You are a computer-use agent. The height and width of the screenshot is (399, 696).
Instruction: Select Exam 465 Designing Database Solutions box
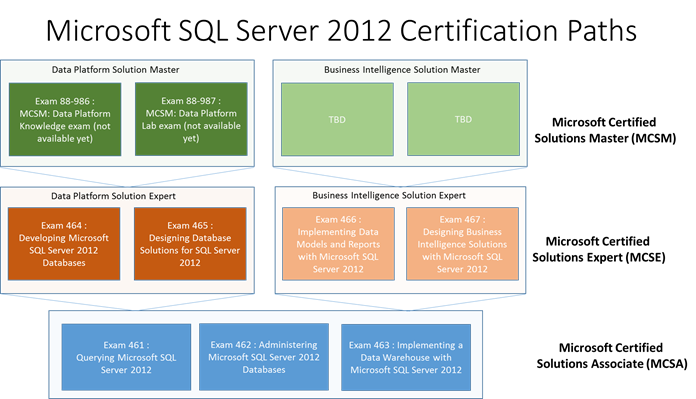pyautogui.click(x=190, y=244)
